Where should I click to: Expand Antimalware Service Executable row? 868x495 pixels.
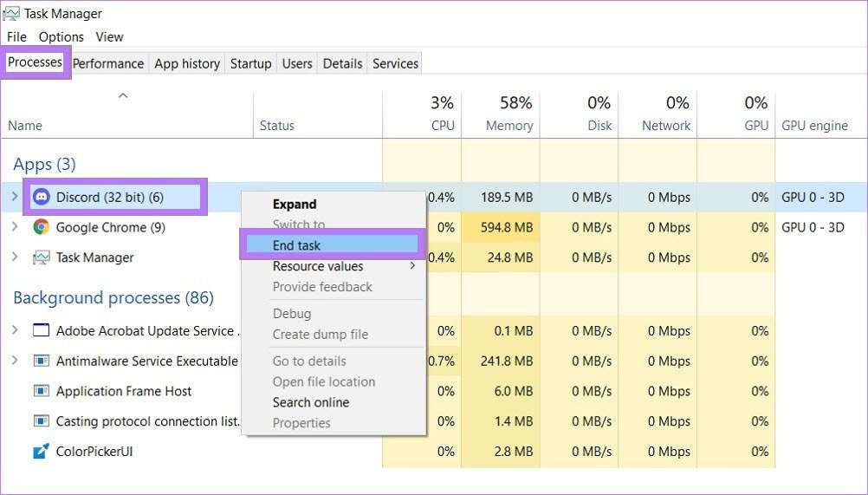[15, 360]
